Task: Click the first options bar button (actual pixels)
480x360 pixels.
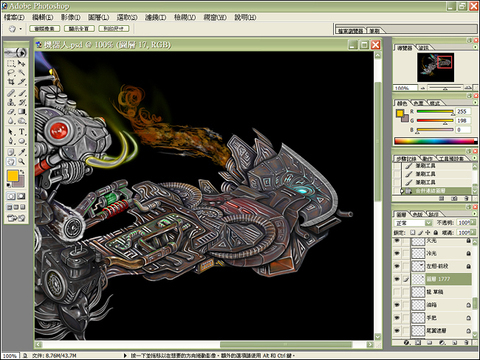Action: [x=45, y=29]
